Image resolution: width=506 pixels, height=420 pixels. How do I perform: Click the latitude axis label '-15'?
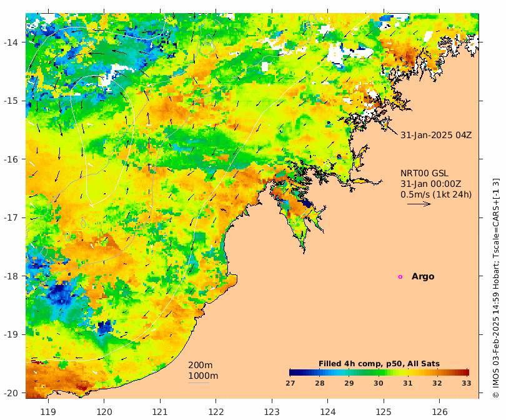tap(11, 101)
